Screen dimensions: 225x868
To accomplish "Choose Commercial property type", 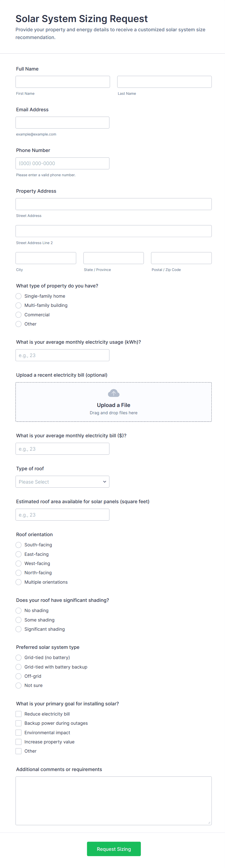I will (18, 314).
